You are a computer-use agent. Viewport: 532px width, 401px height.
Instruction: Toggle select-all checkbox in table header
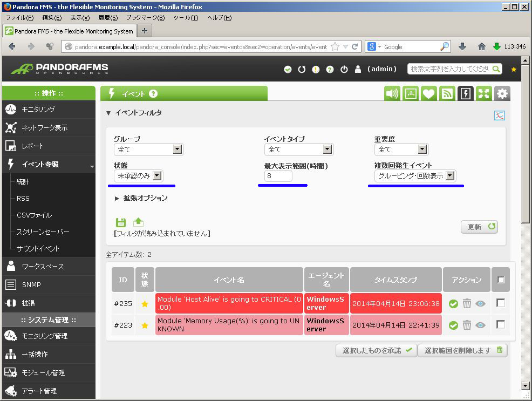tap(501, 280)
